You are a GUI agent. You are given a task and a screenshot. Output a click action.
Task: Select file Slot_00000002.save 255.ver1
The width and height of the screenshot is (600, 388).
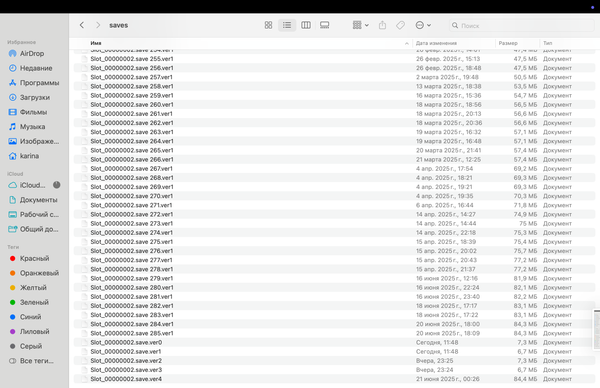[334, 59]
